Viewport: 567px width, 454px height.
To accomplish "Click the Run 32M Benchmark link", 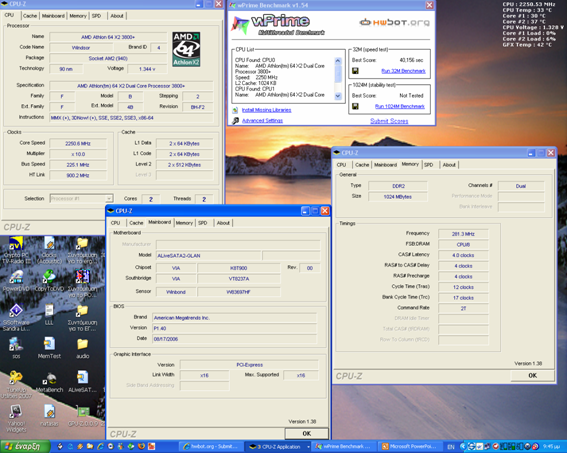I will click(x=403, y=71).
